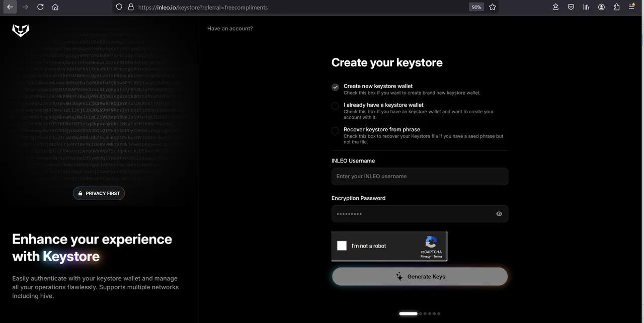The image size is (644, 323).
Task: Bookmark this page with the star icon
Action: (493, 7)
